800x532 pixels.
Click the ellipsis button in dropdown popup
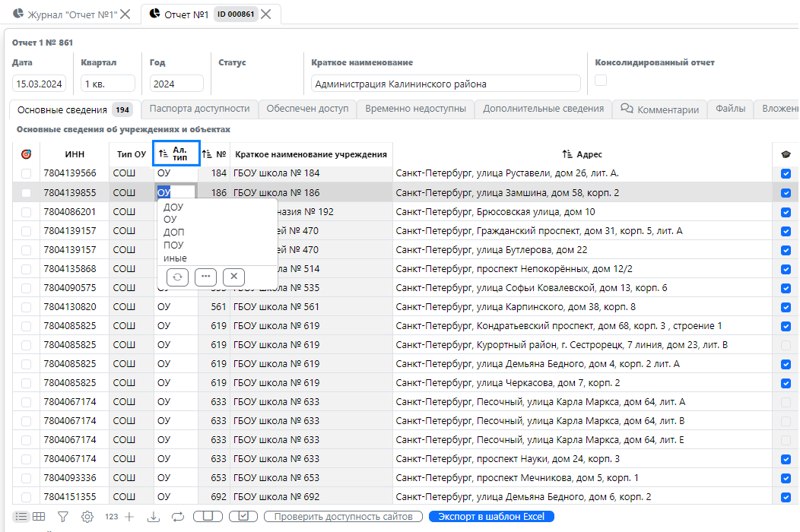tap(205, 277)
